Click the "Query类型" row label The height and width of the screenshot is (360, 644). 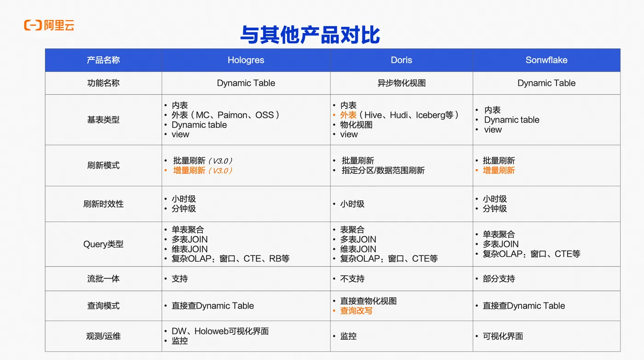[x=103, y=244]
